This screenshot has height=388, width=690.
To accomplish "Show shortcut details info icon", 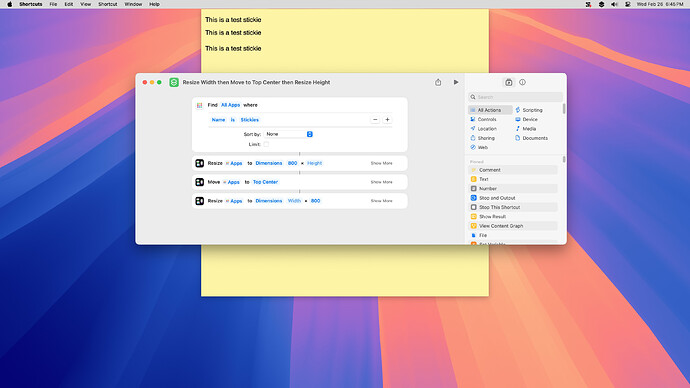I will coord(522,82).
